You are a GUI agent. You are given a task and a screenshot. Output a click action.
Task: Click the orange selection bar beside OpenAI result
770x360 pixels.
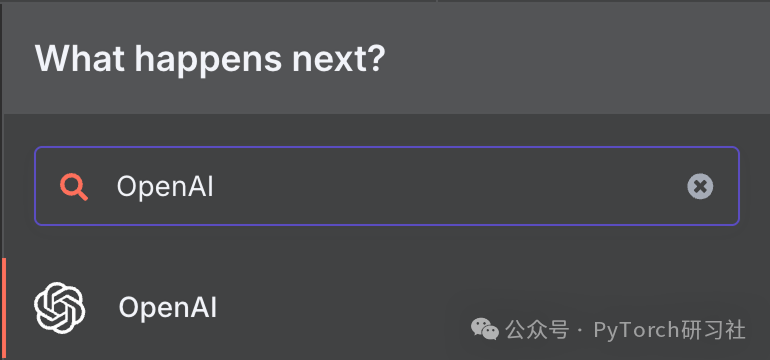[x=4, y=309]
